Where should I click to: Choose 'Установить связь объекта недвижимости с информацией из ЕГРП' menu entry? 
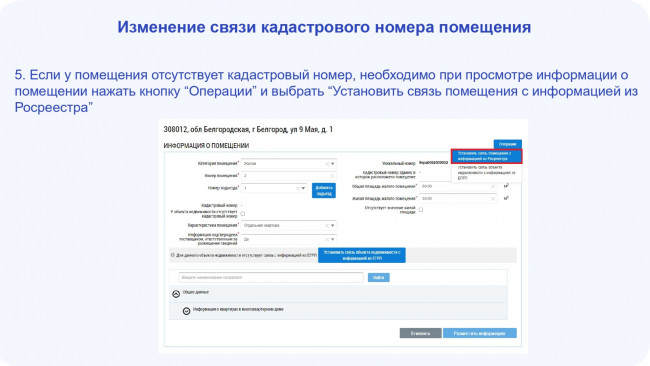pos(486,172)
